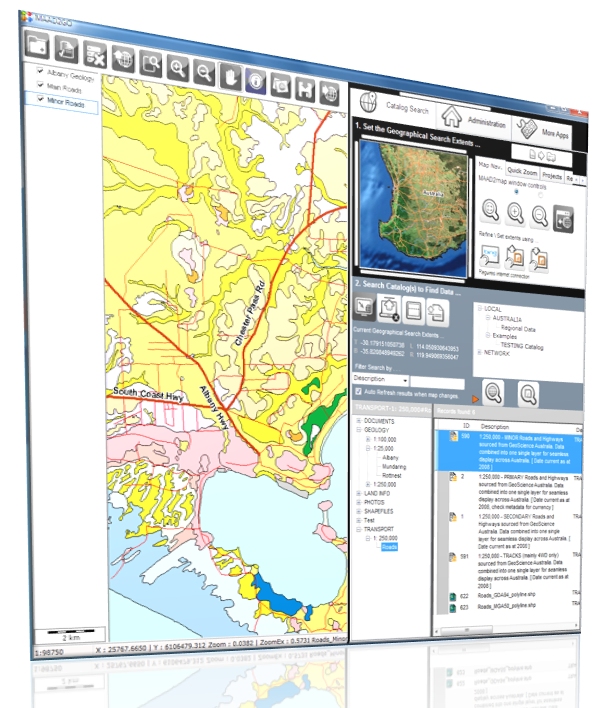The height and width of the screenshot is (708, 600).
Task: Expand the DOCUMENTS tree node
Action: 358,420
